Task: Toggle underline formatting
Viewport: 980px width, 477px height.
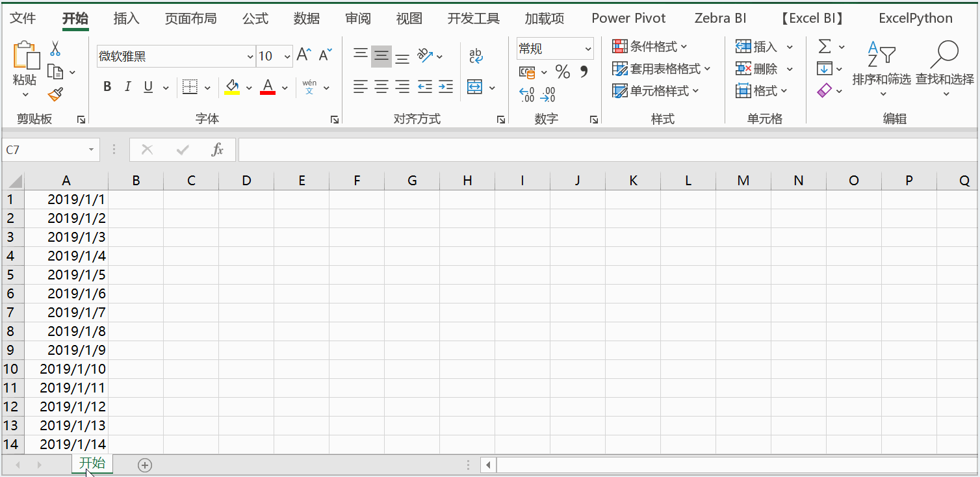Action: click(148, 86)
